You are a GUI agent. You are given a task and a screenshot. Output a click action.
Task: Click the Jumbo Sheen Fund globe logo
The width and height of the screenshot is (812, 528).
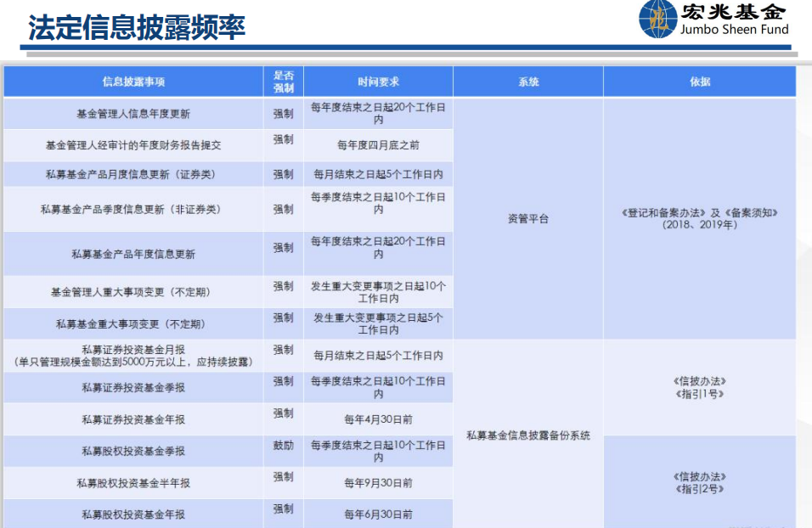pyautogui.click(x=656, y=20)
